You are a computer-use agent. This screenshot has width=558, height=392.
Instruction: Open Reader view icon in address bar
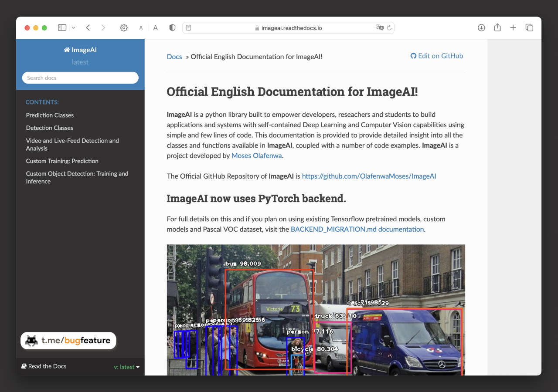[x=188, y=27]
